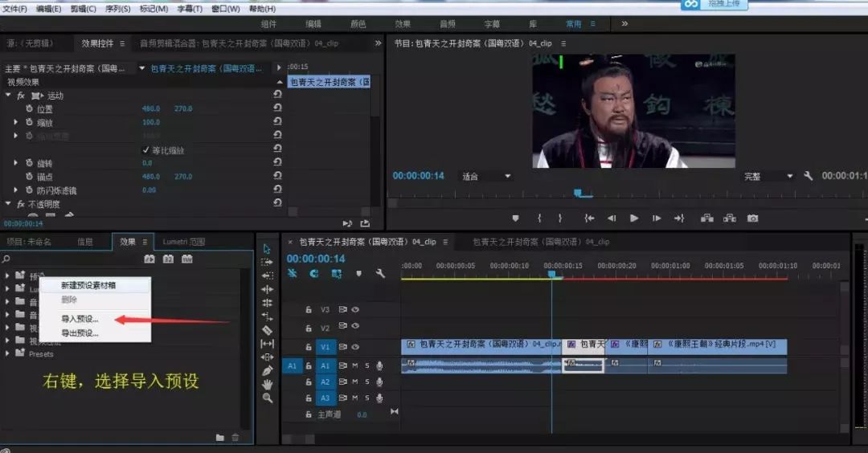Choose 导入预设 from the context menu
This screenshot has width=868, height=453.
[80, 319]
